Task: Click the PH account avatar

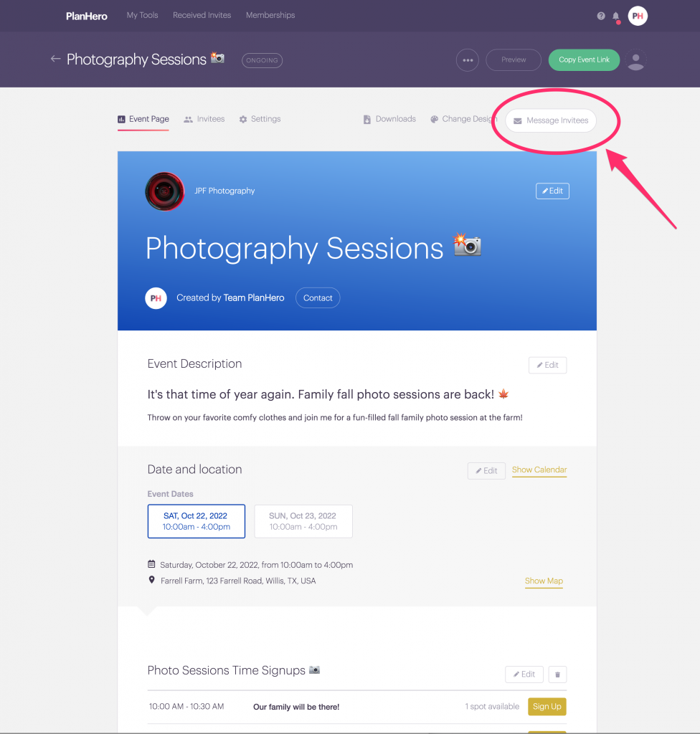Action: tap(638, 16)
